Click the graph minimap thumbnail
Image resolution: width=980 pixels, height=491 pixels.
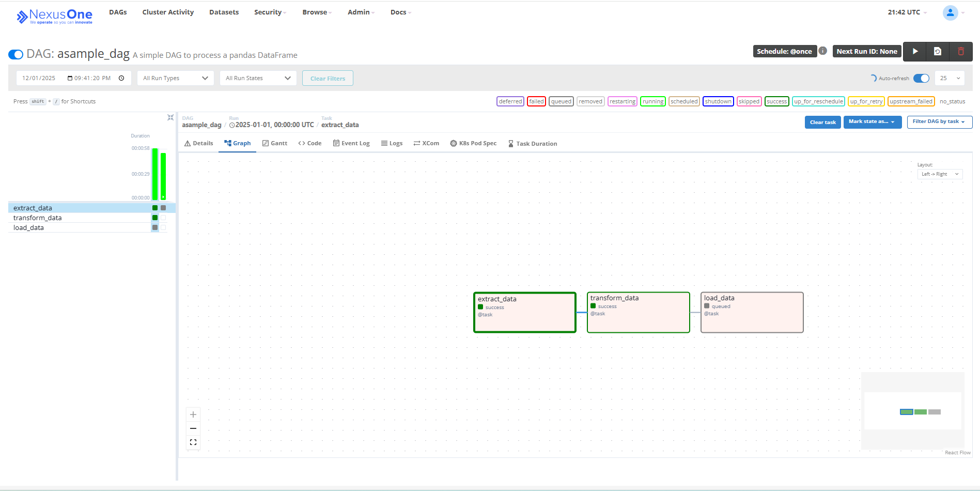[913, 411]
